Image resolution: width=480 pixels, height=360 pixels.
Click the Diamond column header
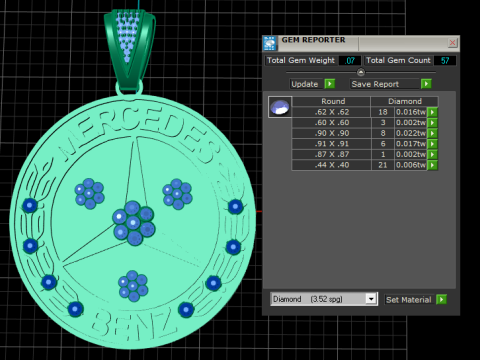[405, 101]
